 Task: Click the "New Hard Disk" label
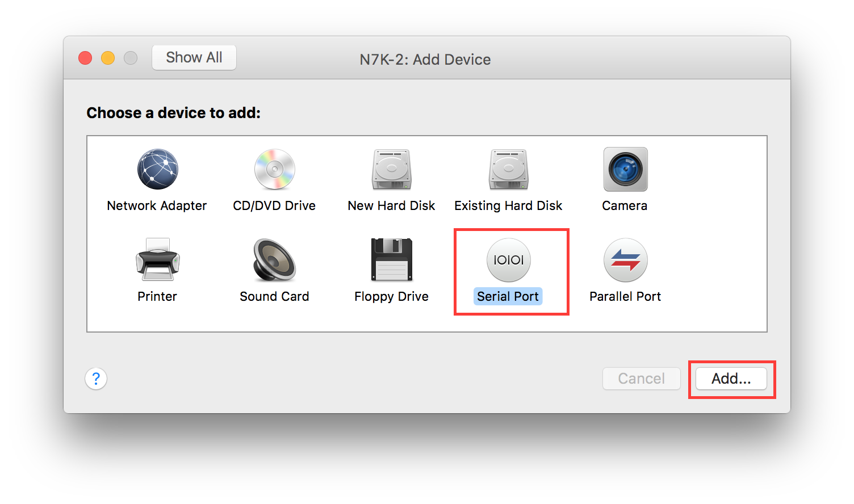[391, 205]
